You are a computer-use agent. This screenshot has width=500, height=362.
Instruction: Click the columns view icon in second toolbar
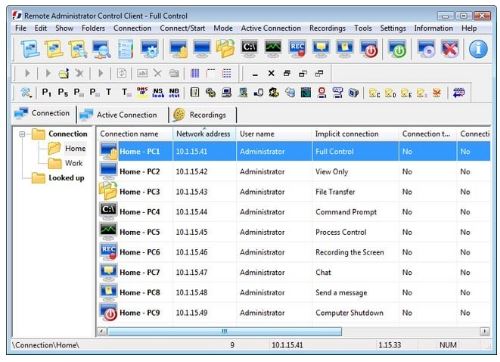[x=195, y=73]
